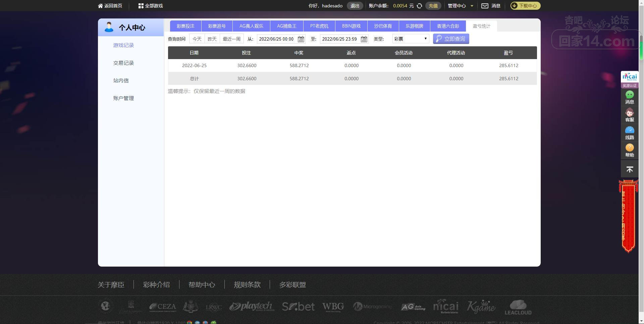The height and width of the screenshot is (324, 644).
Task: Open the customer service (客服) sidebar icon
Action: click(x=630, y=115)
